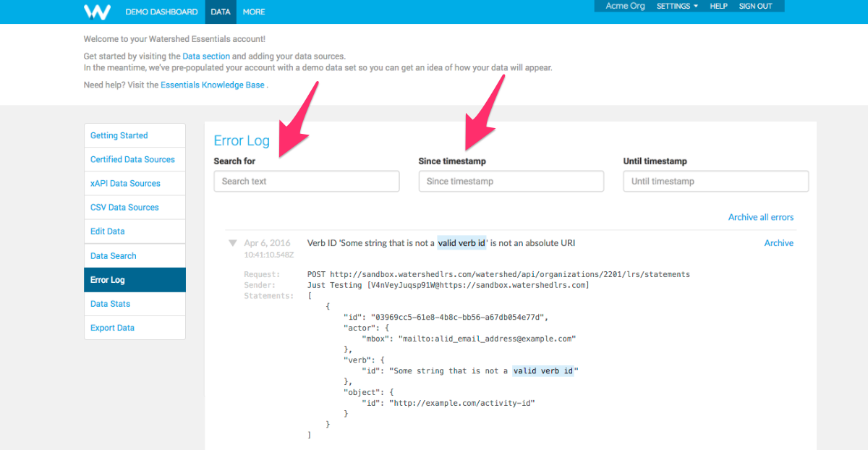Click the Error Log heading
The height and width of the screenshot is (450, 868).
click(242, 140)
